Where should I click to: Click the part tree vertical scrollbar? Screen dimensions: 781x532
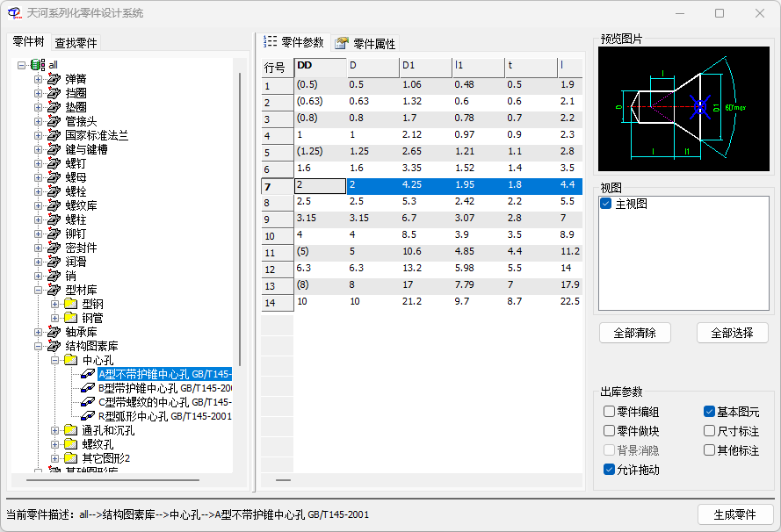click(240, 219)
